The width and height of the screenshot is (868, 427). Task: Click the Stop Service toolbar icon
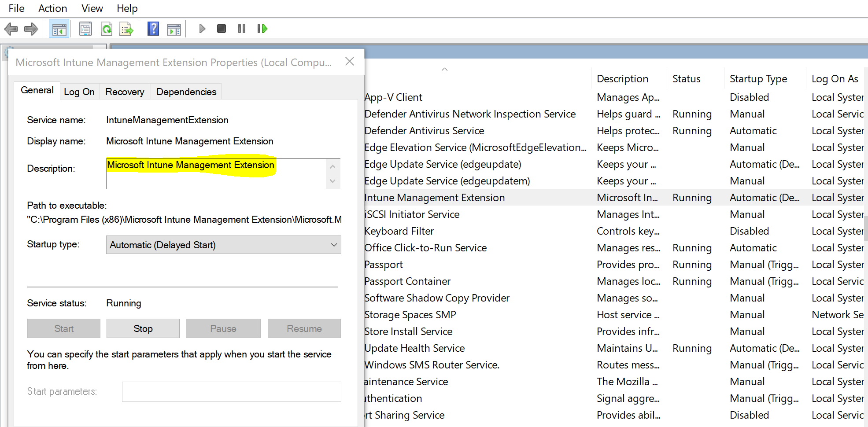(221, 28)
